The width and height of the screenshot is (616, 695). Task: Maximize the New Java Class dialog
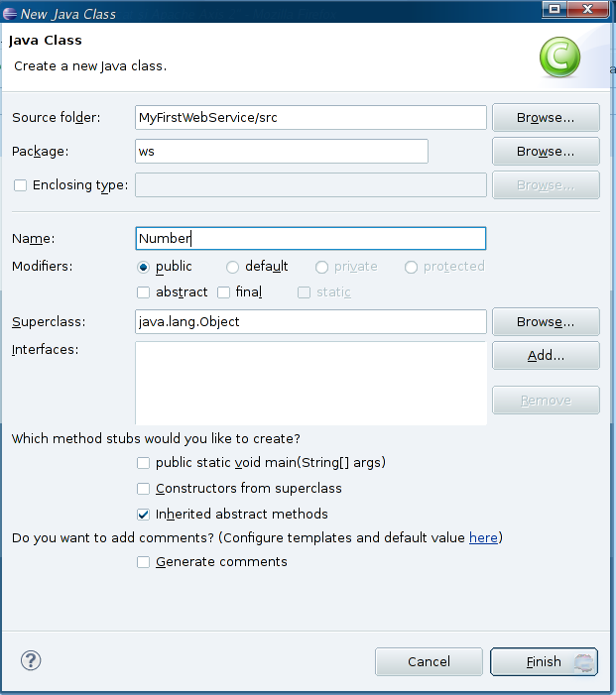(x=554, y=9)
